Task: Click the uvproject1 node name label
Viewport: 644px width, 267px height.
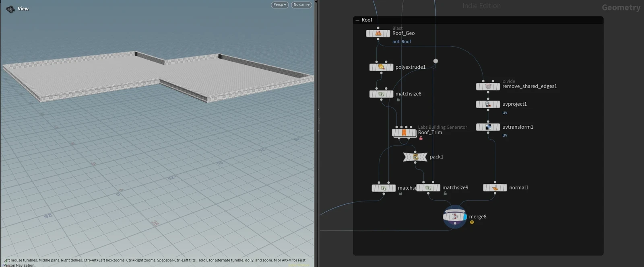Action: 514,104
